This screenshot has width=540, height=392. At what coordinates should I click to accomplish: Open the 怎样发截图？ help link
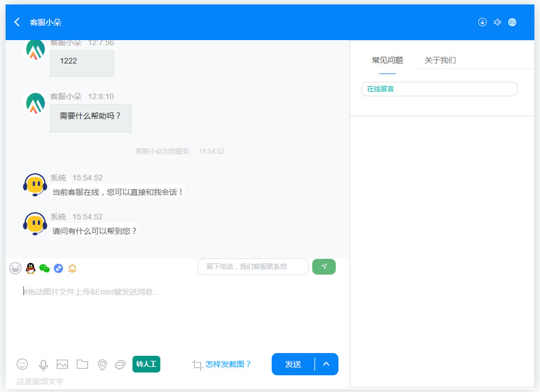tap(228, 364)
